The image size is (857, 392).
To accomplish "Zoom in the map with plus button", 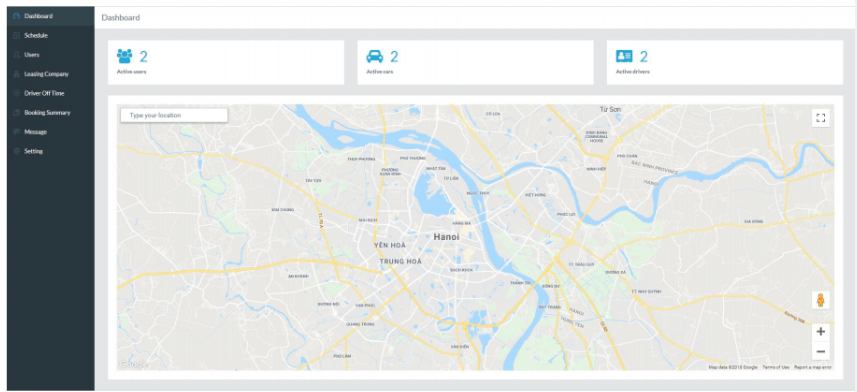I will click(x=820, y=331).
